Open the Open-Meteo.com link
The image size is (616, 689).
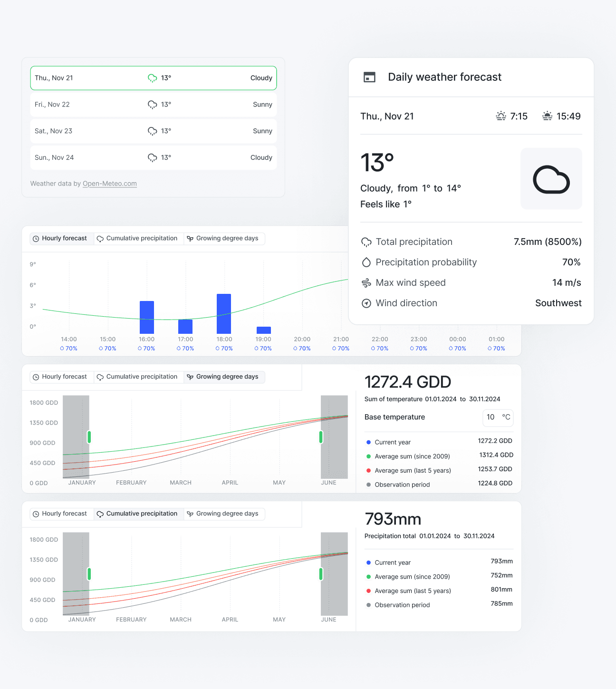coord(109,184)
